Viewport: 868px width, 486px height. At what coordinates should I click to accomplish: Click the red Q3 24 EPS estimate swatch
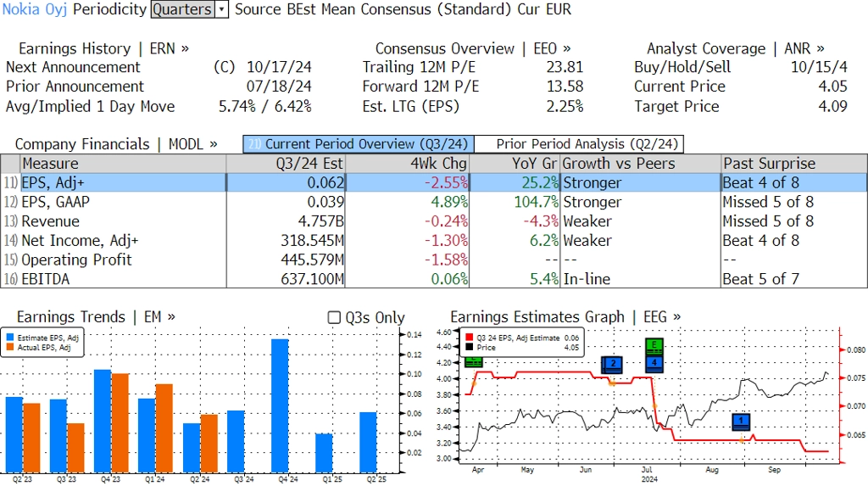(x=470, y=338)
